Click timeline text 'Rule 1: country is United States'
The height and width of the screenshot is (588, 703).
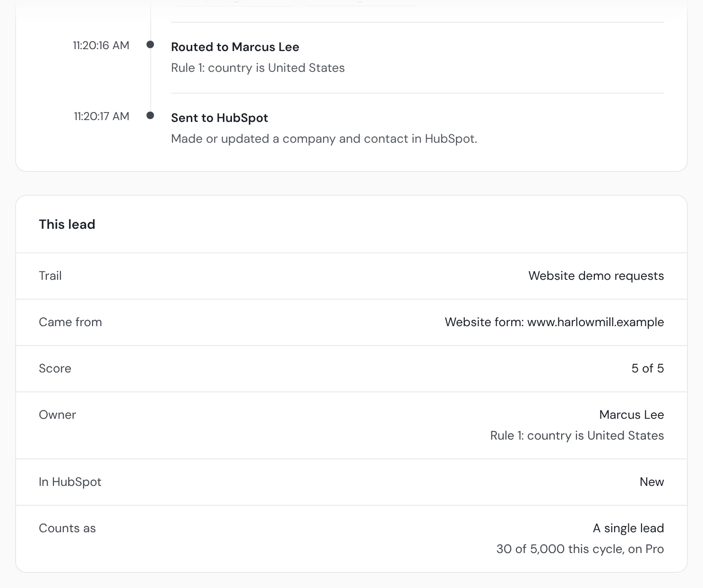257,68
